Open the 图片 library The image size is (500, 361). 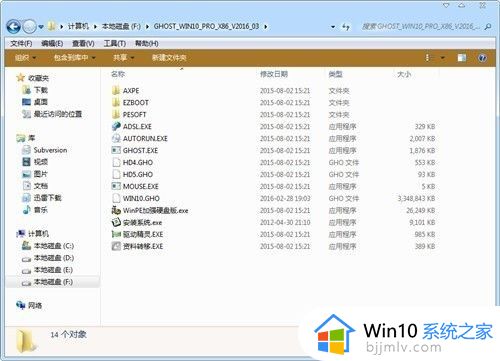[x=41, y=174]
